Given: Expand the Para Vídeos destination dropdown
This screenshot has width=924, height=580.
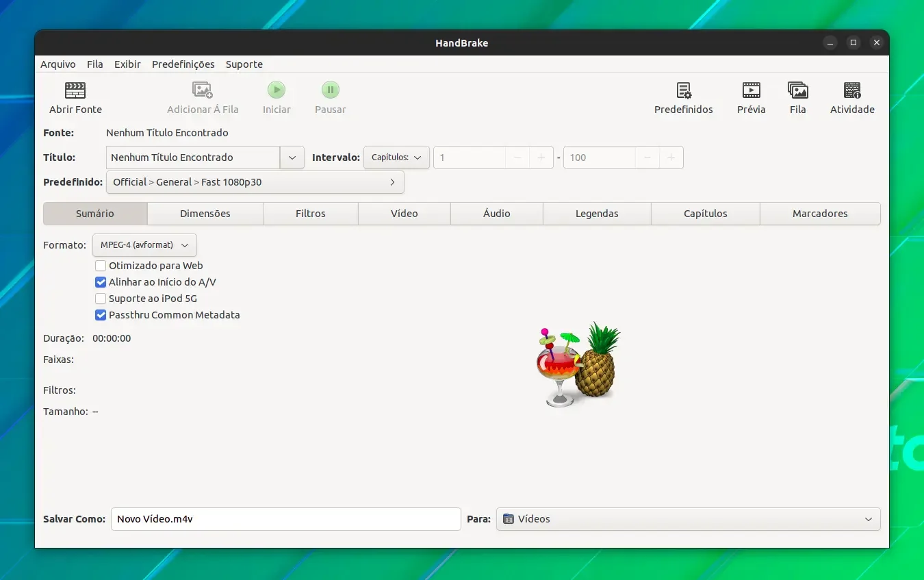Looking at the screenshot, I should point(689,519).
